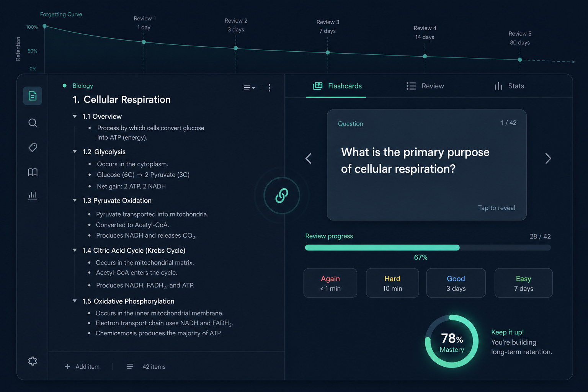
Task: Collapse the 1.1 Overview section
Action: (75, 116)
